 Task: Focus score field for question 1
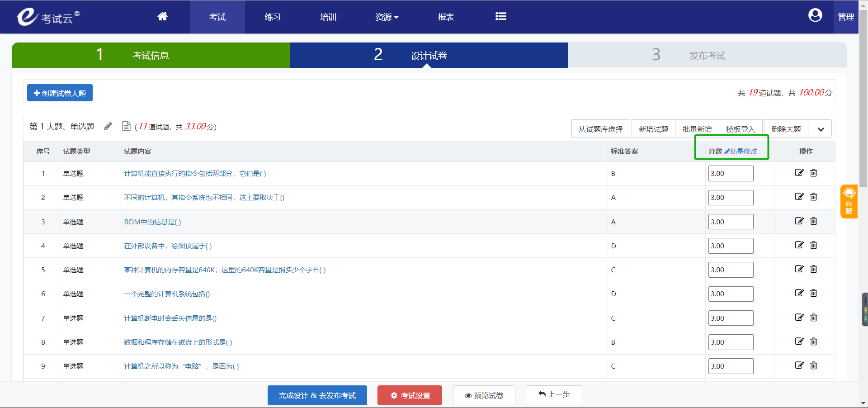(x=731, y=173)
